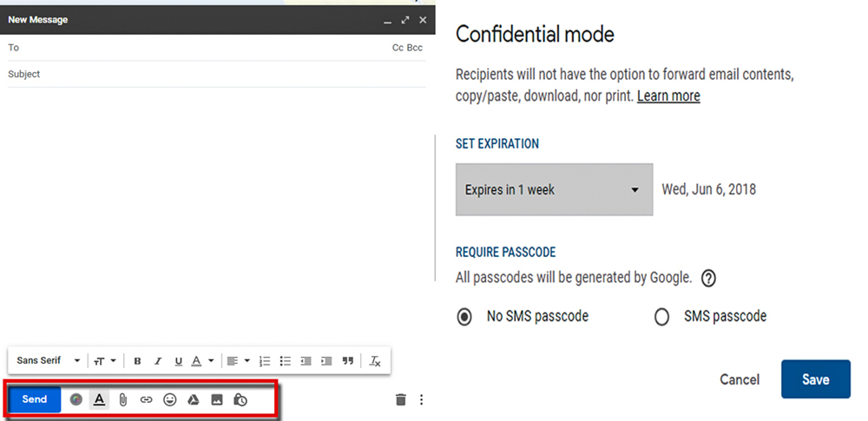This screenshot has width=868, height=421.
Task: Open the emoji picker
Action: coord(170,399)
